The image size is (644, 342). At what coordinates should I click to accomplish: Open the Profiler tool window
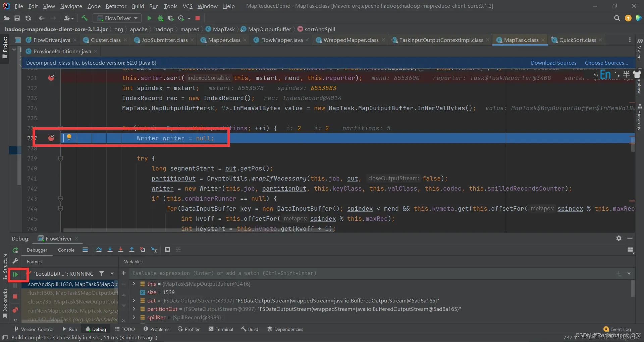189,329
